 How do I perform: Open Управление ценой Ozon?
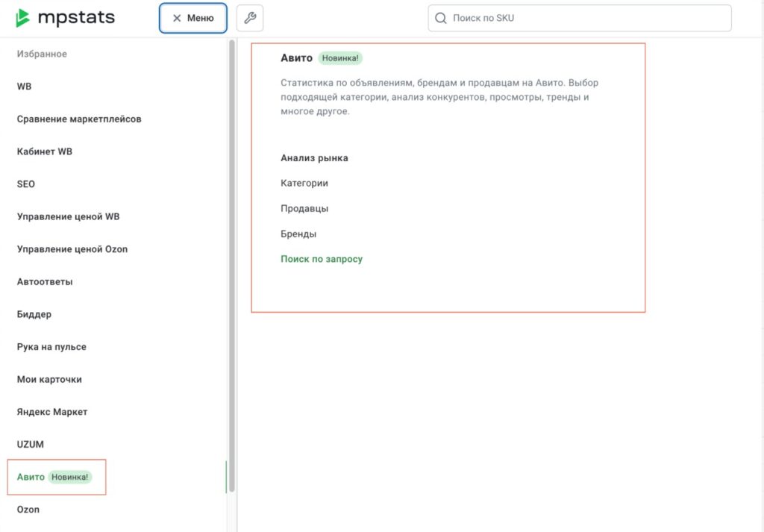(72, 249)
